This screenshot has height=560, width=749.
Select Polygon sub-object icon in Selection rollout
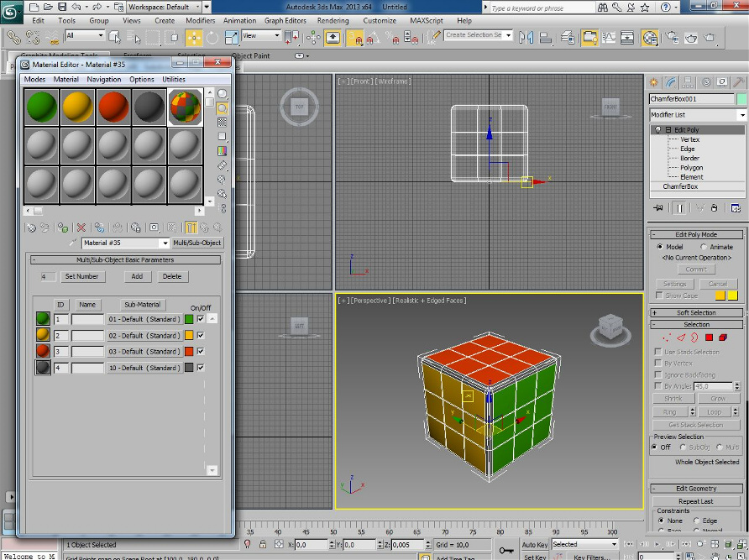tap(709, 338)
